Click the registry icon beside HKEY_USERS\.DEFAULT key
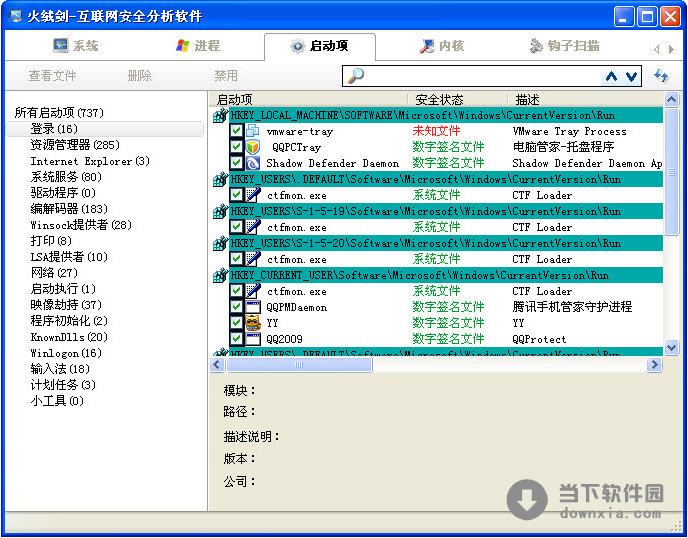Image resolution: width=688 pixels, height=538 pixels. click(220, 179)
